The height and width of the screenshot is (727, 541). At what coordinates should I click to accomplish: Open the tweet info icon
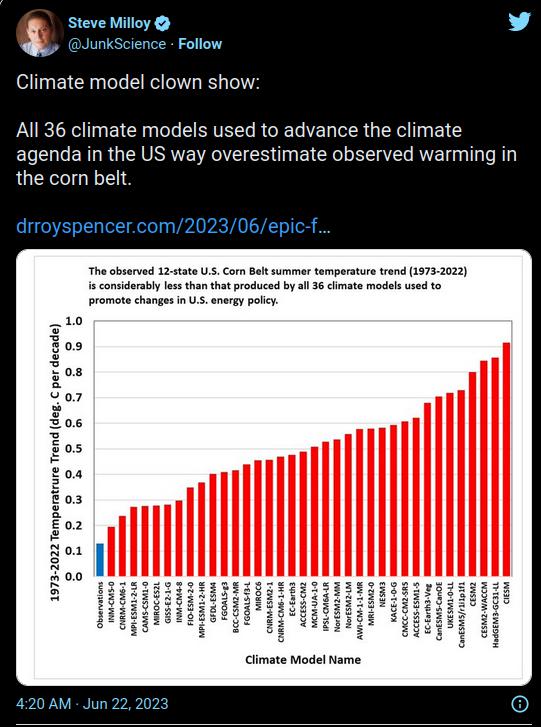pyautogui.click(x=520, y=703)
